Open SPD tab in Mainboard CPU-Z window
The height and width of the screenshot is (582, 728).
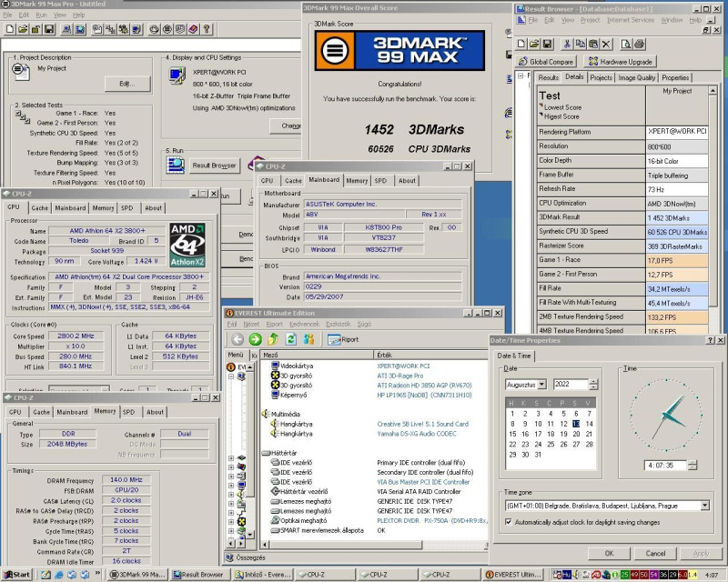coord(380,181)
